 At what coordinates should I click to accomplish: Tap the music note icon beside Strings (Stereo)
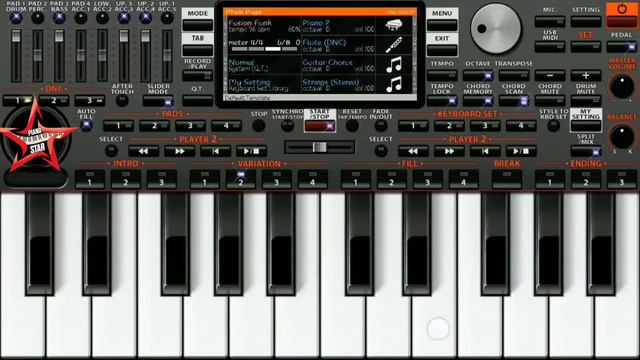tap(394, 84)
